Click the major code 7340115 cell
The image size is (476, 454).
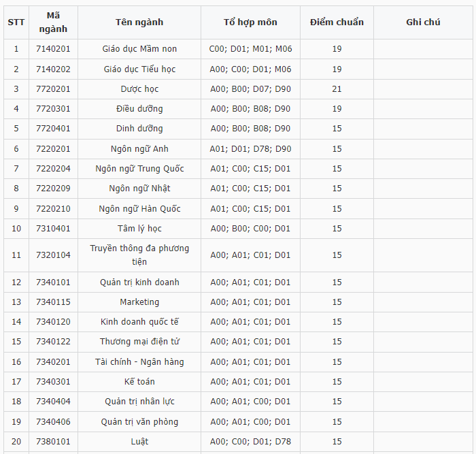click(53, 302)
